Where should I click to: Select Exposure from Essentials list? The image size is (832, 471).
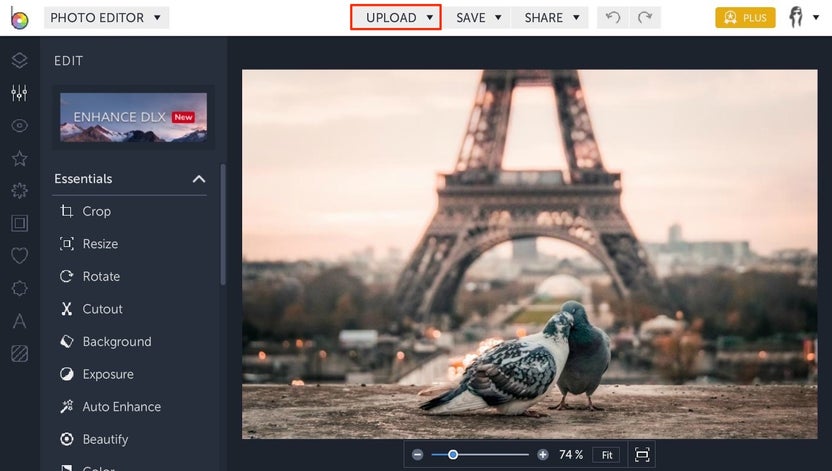click(x=108, y=374)
